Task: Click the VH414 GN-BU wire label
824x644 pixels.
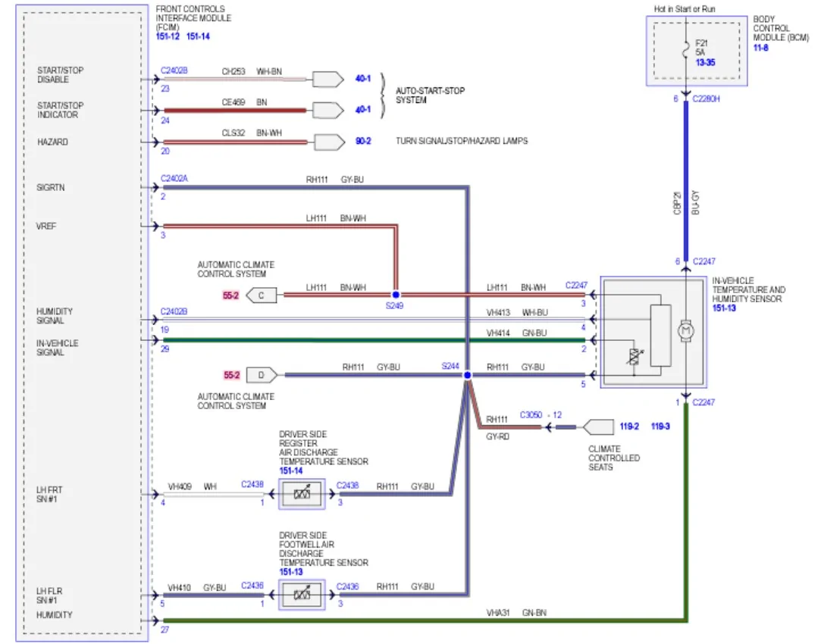Action: [516, 333]
